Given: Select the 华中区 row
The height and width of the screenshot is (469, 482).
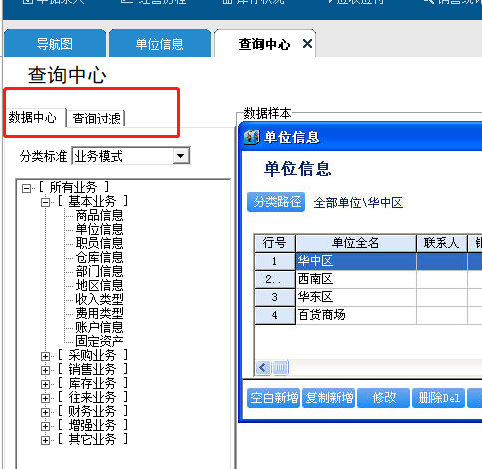Looking at the screenshot, I should [368, 261].
